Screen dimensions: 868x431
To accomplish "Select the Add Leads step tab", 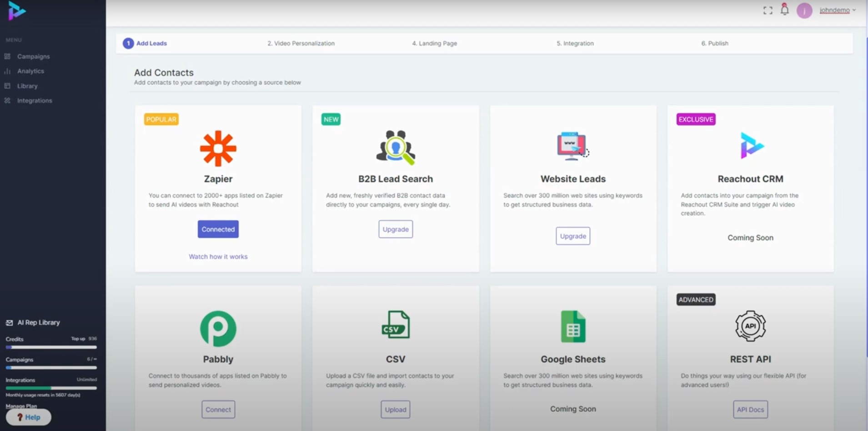I will 145,43.
